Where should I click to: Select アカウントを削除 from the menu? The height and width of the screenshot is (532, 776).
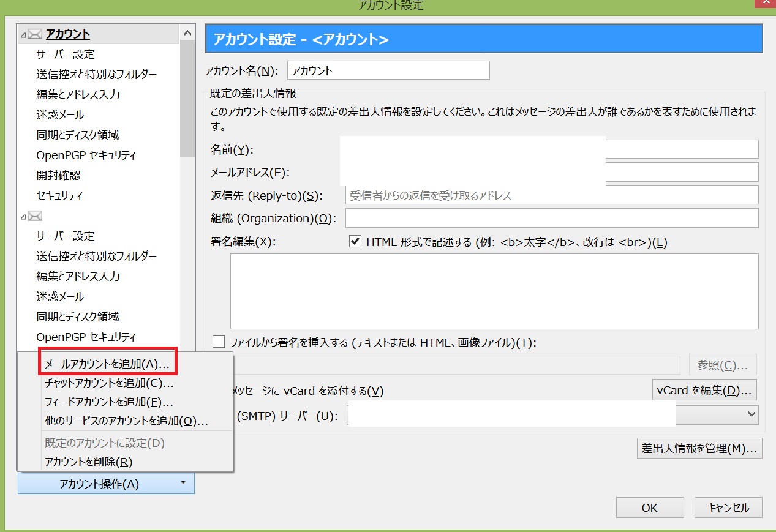pos(88,462)
